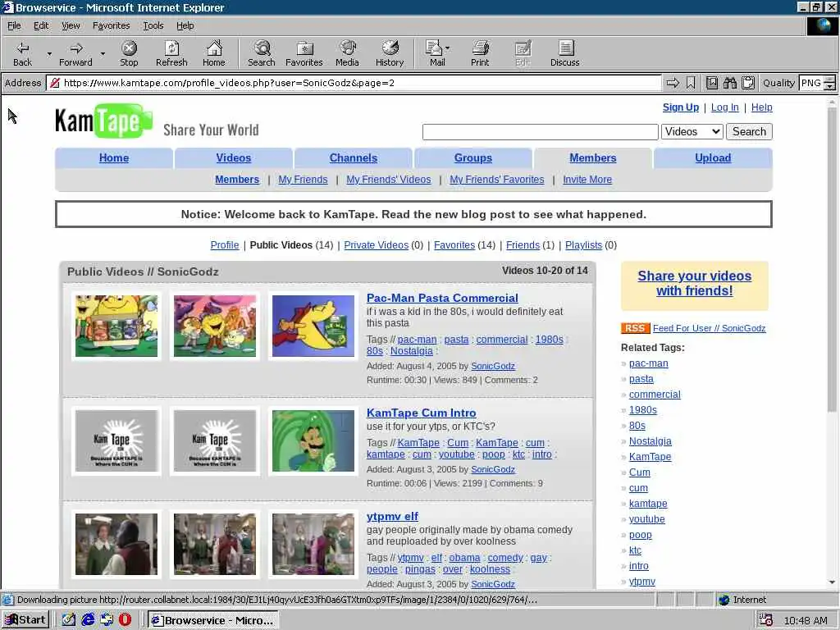Image resolution: width=840 pixels, height=630 pixels.
Task: Print the current page
Action: 480,53
